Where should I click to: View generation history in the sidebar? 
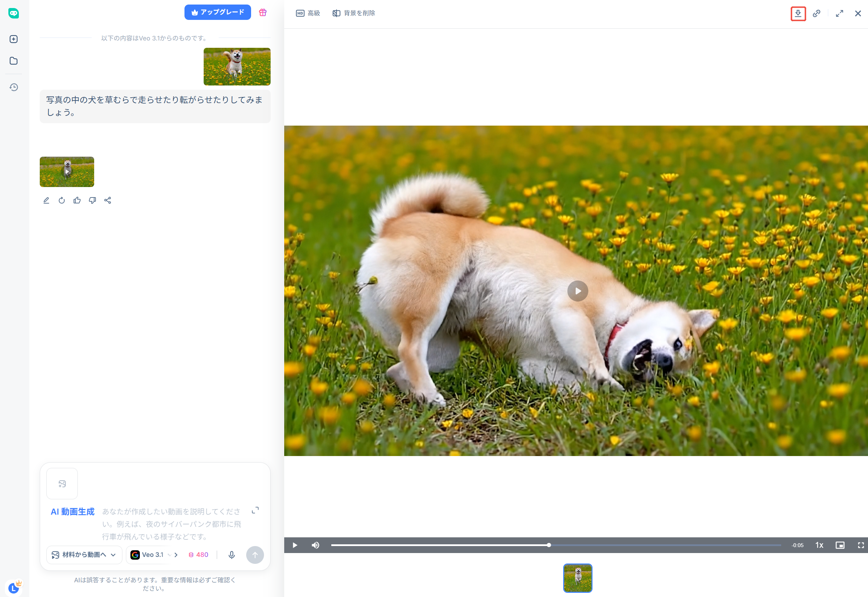click(x=14, y=87)
